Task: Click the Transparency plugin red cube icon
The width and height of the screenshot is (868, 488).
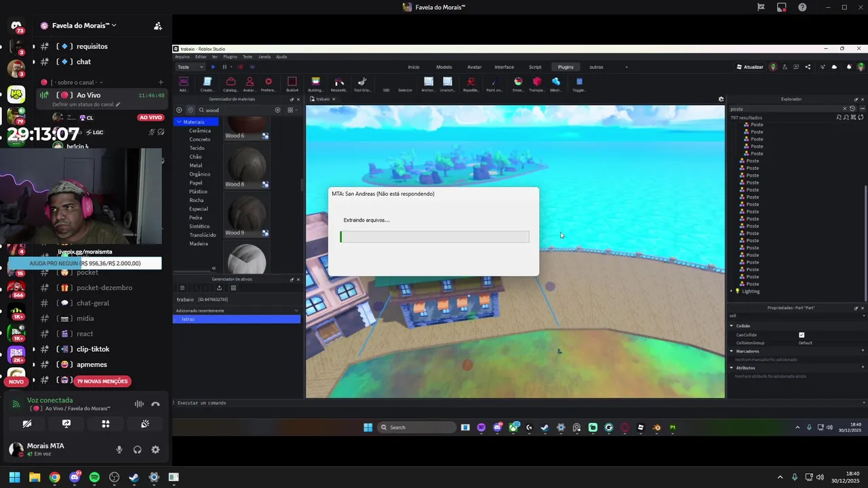Action: point(537,82)
